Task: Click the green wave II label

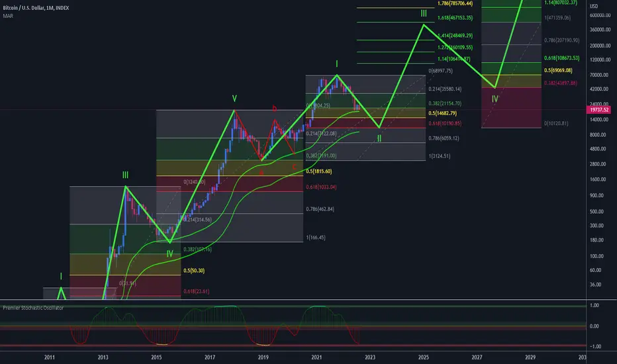Action: [379, 138]
